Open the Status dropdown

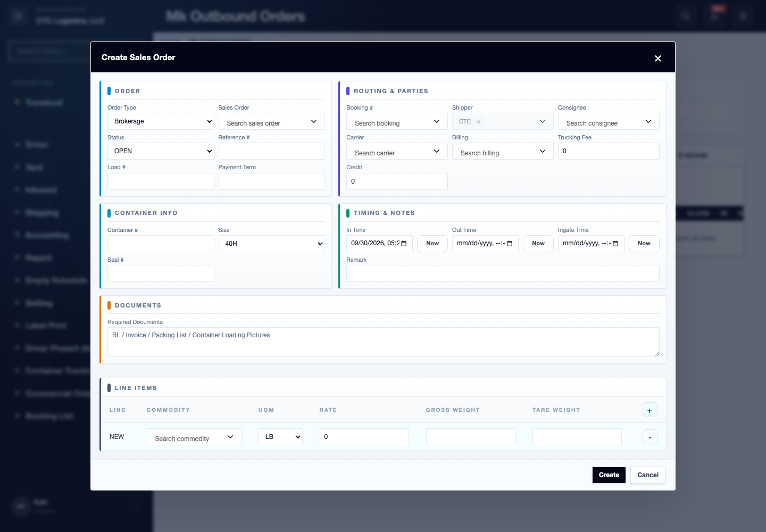(x=161, y=151)
